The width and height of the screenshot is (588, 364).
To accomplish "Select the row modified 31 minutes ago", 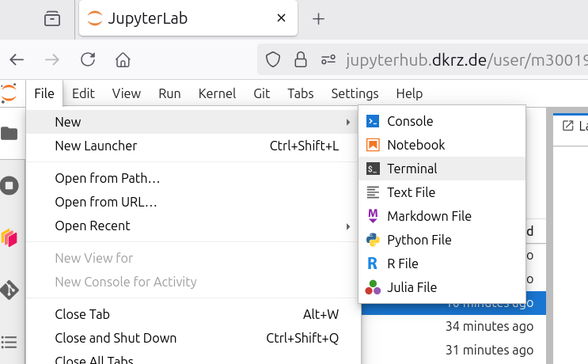I will 453,350.
